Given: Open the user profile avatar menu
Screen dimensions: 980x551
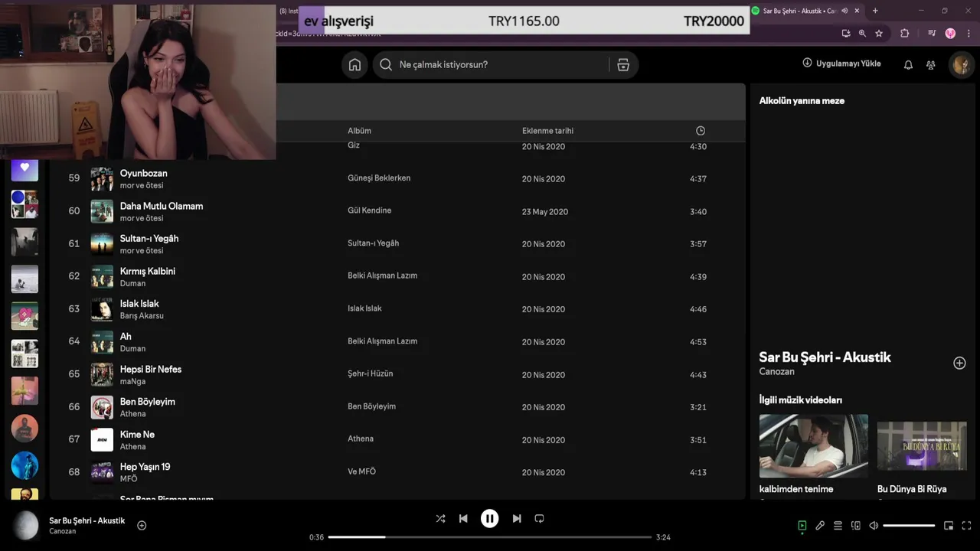Looking at the screenshot, I should pyautogui.click(x=962, y=65).
